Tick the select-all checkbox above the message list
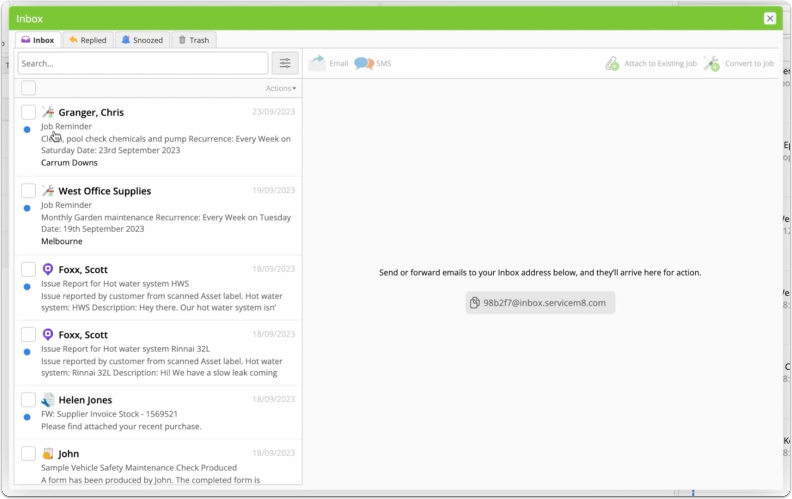Image resolution: width=792 pixels, height=499 pixels. (x=28, y=88)
